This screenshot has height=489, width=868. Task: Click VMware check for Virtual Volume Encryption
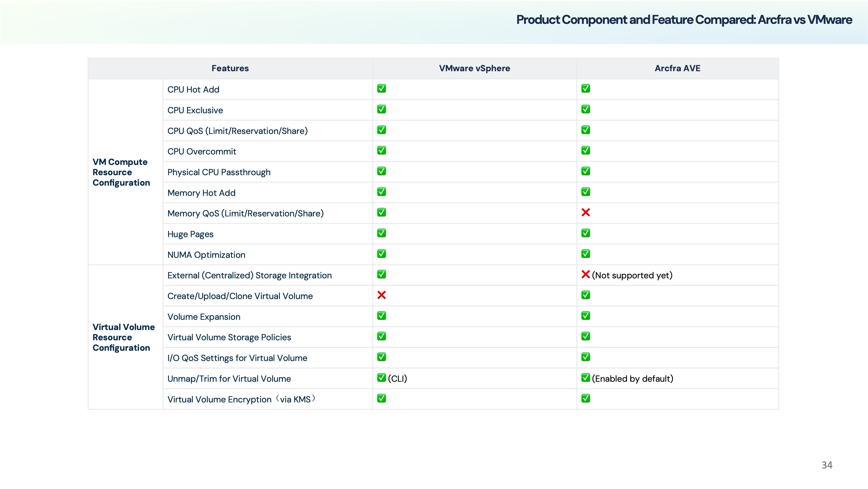point(381,398)
